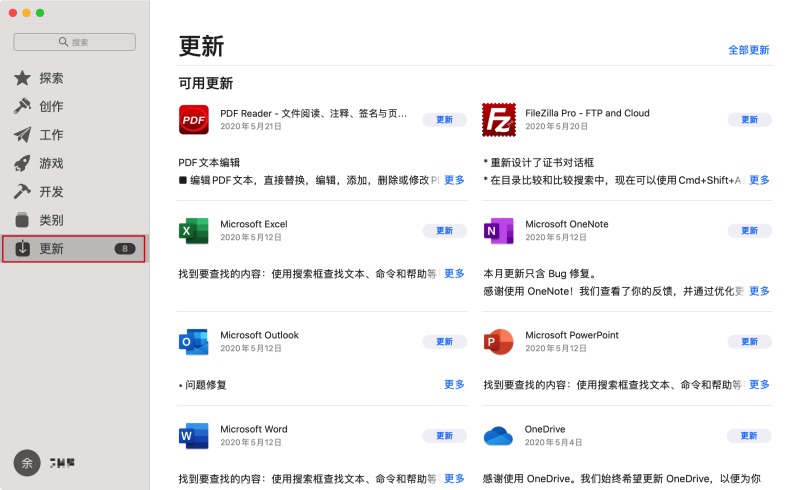
Task: Select 开发 in the sidebar
Action: 74,191
